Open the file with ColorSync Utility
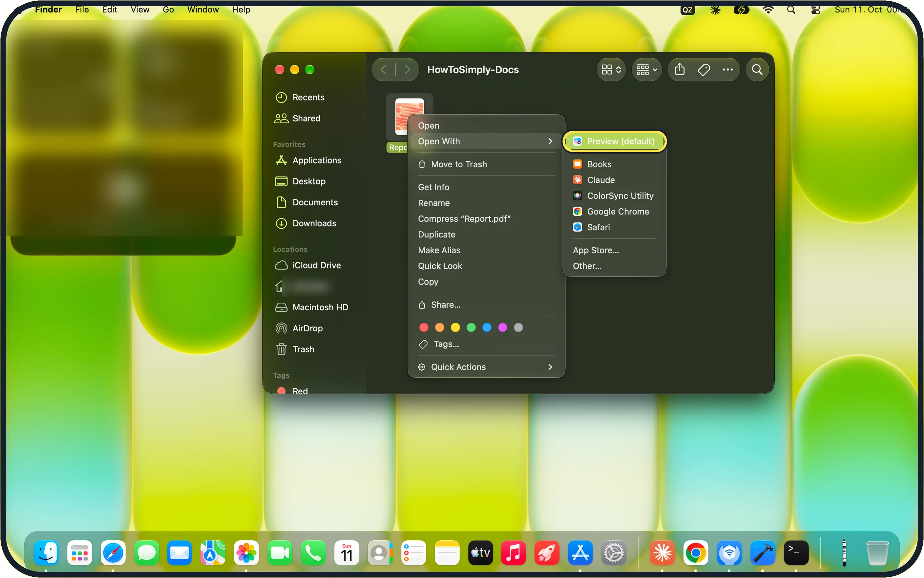The height and width of the screenshot is (578, 924). [614, 196]
